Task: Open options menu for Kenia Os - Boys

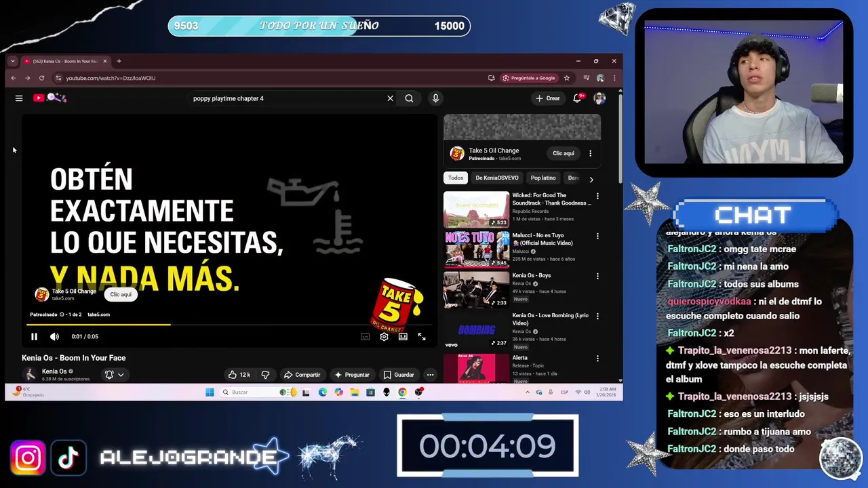Action: click(597, 277)
